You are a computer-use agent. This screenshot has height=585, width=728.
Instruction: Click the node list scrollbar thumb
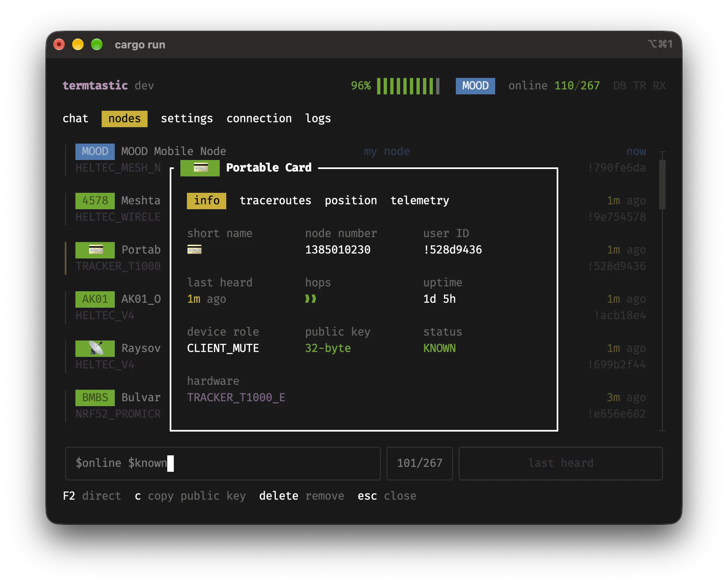pyautogui.click(x=662, y=185)
